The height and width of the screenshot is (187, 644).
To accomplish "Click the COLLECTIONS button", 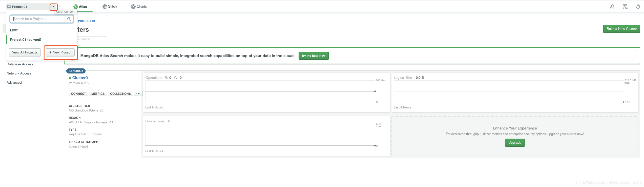I will point(120,93).
